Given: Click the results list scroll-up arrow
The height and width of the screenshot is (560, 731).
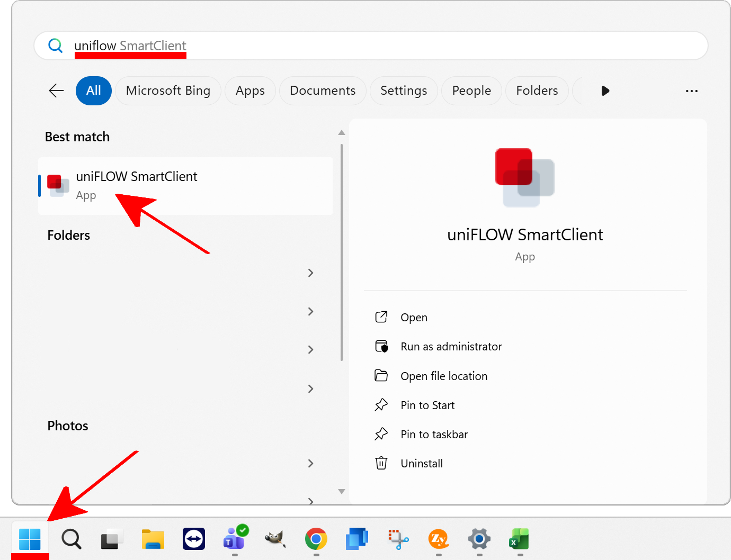Looking at the screenshot, I should [x=342, y=132].
